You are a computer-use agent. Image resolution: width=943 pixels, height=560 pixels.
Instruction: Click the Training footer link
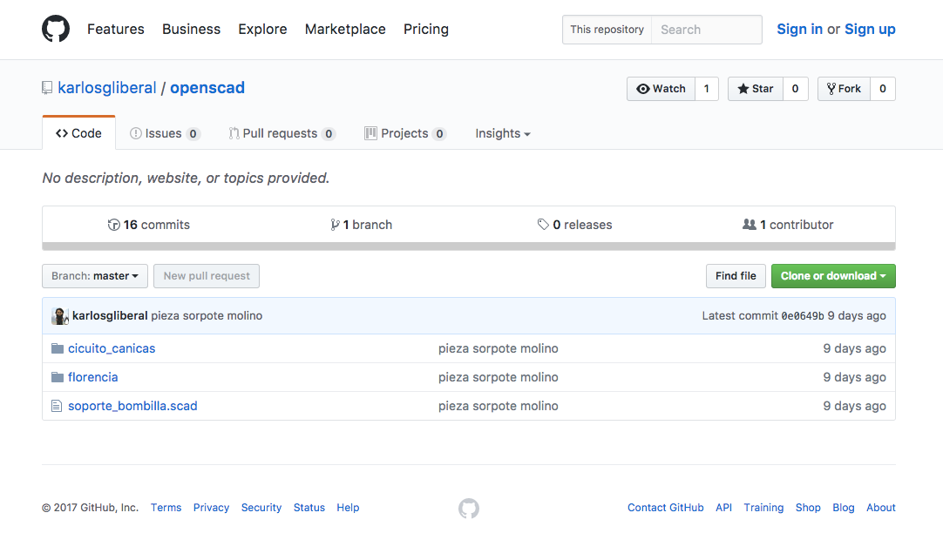click(763, 508)
